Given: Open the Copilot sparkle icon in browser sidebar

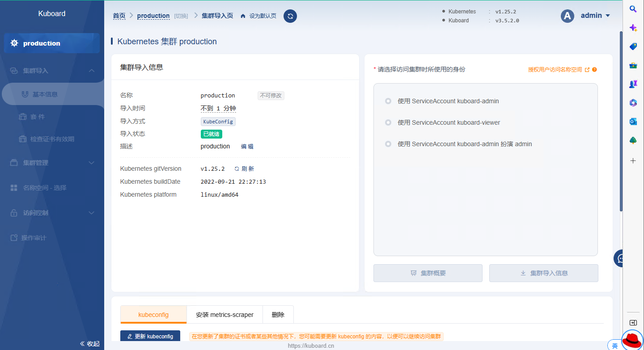Looking at the screenshot, I should coord(633,28).
